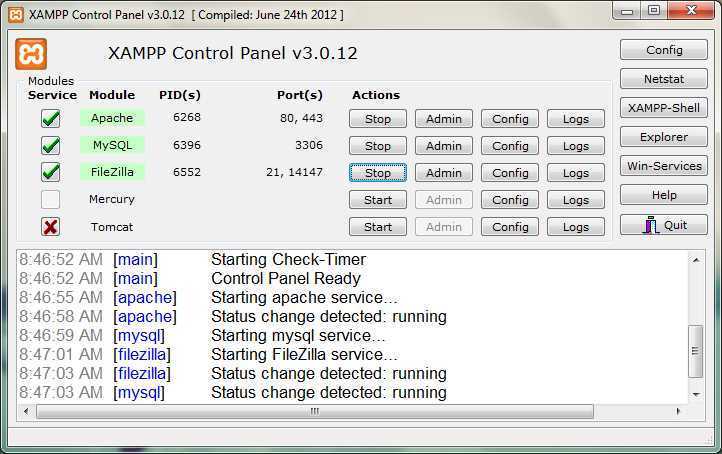
Task: Click the vertical log scrollbar thumb
Action: coord(695,351)
